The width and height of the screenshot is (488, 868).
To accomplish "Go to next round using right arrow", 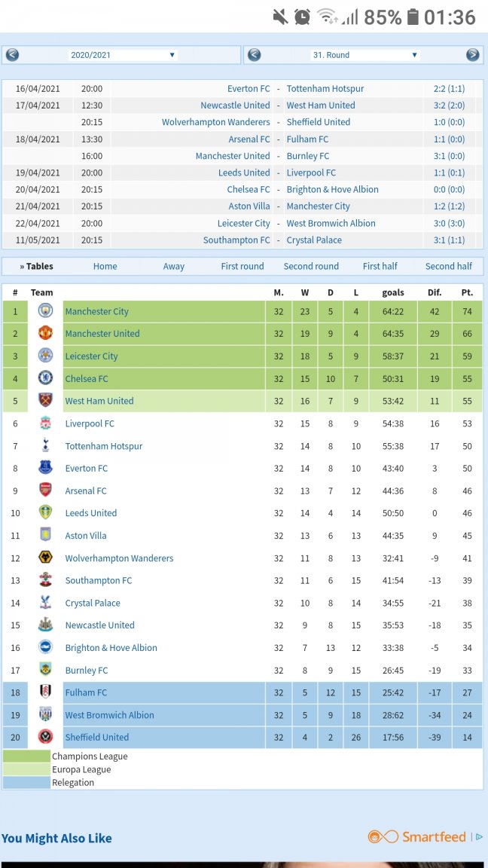I will [x=472, y=55].
